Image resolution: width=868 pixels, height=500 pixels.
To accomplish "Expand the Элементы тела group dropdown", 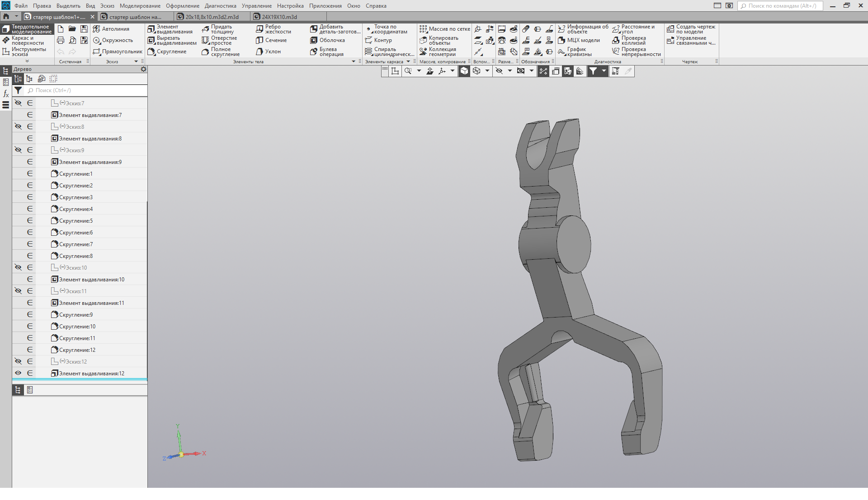I will pos(354,62).
